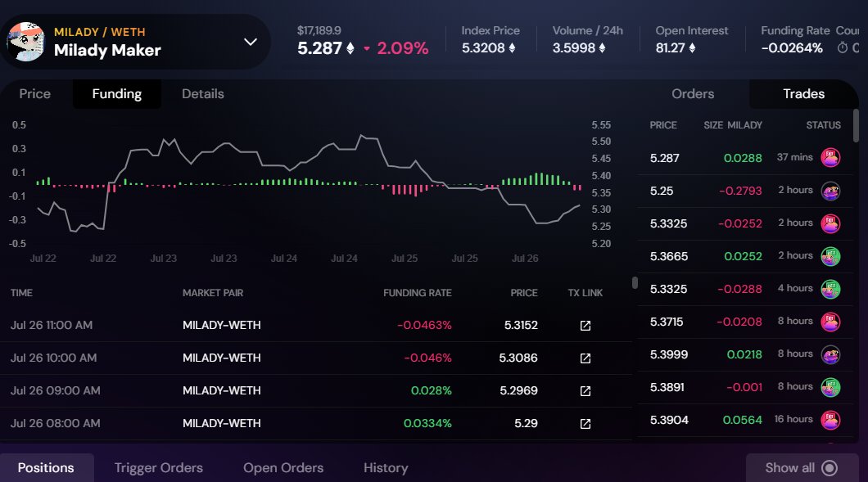
Task: Click the ETH symbol beside the 5.287 price
Action: (x=350, y=49)
